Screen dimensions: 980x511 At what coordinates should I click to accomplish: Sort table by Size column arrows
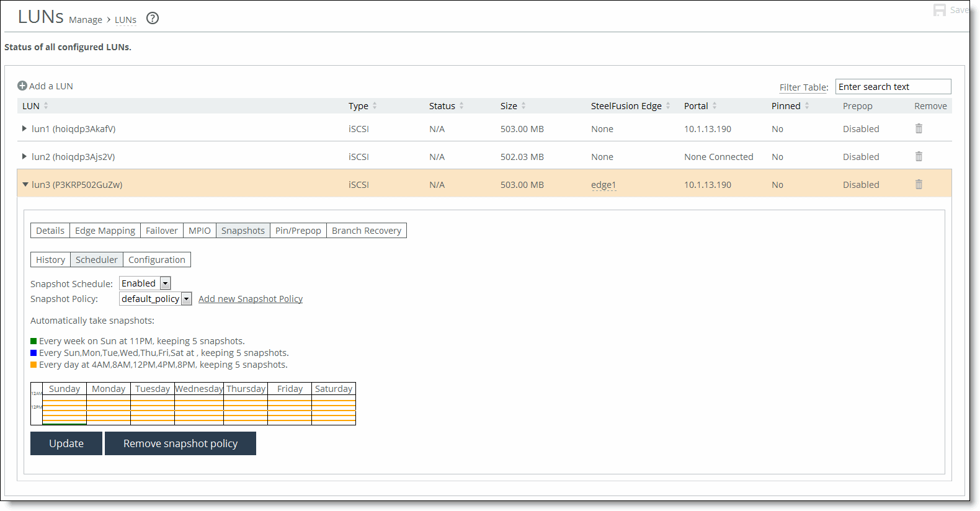point(523,106)
